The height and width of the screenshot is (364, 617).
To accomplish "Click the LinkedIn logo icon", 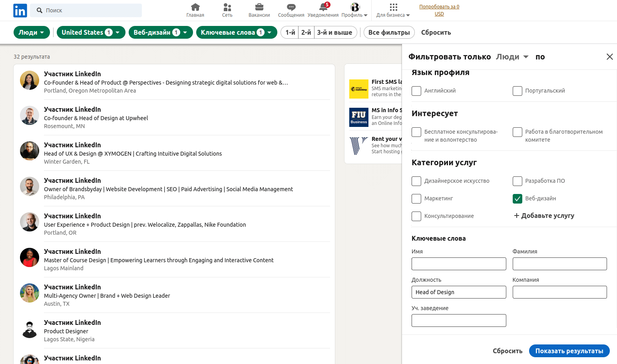I will pyautogui.click(x=20, y=10).
